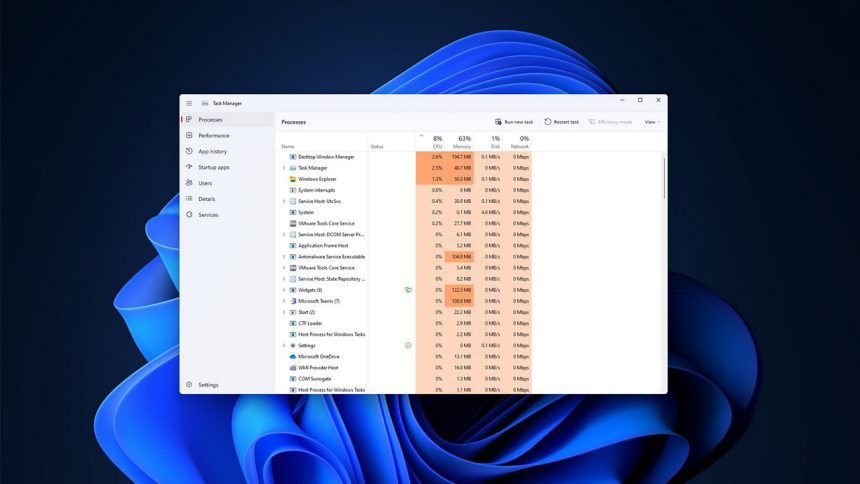
Task: Select the Users sidebar icon
Action: pyautogui.click(x=189, y=183)
